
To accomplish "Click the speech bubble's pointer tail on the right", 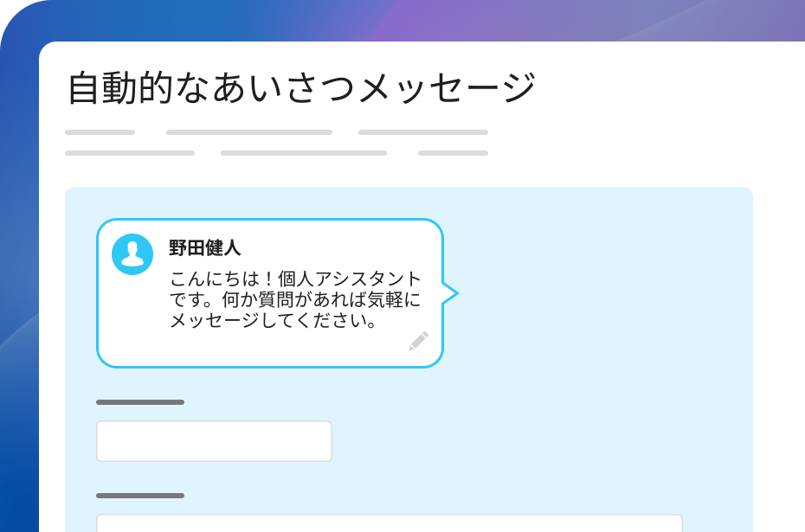I will [x=451, y=294].
